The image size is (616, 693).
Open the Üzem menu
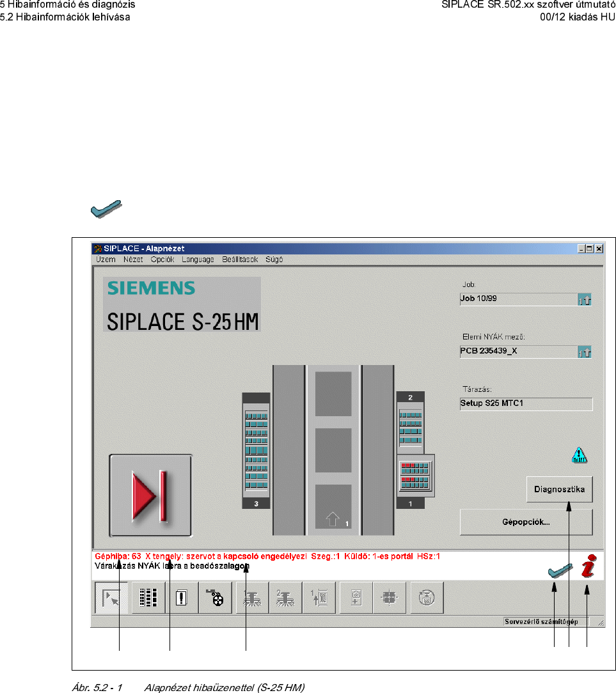tap(106, 260)
